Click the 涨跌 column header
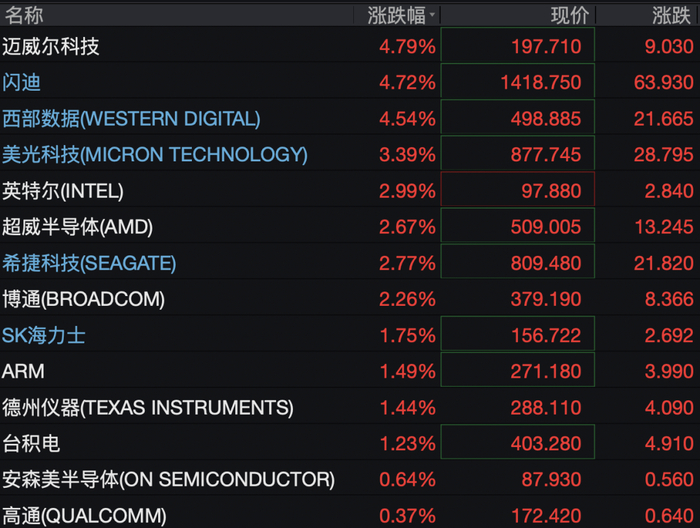The height and width of the screenshot is (528, 700). [x=671, y=16]
